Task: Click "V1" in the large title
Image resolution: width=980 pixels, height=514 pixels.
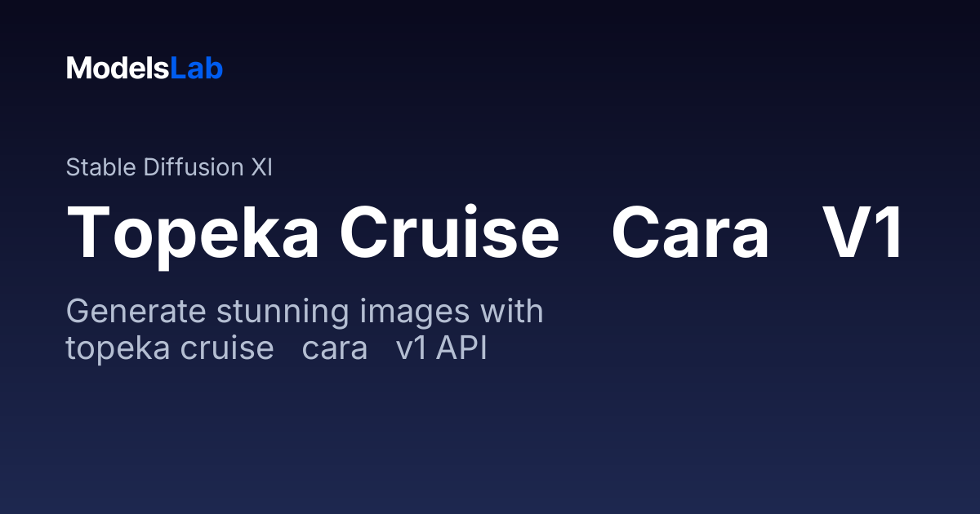Action: tap(863, 233)
